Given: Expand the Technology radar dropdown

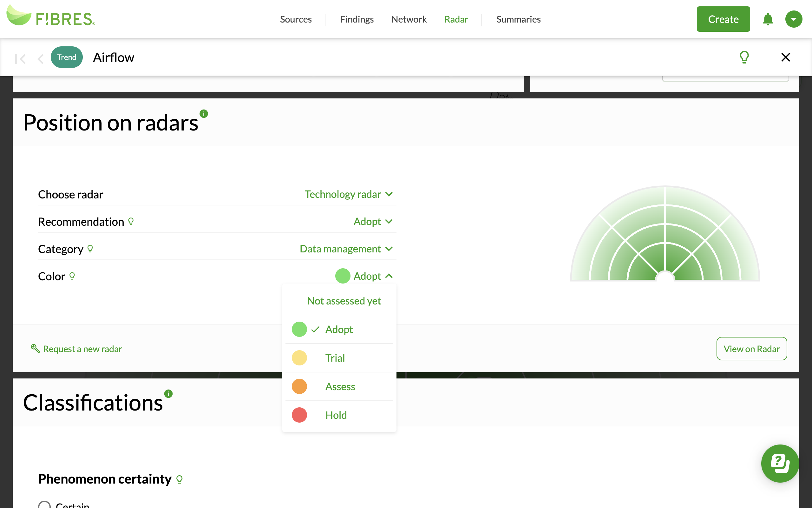Looking at the screenshot, I should coord(349,194).
